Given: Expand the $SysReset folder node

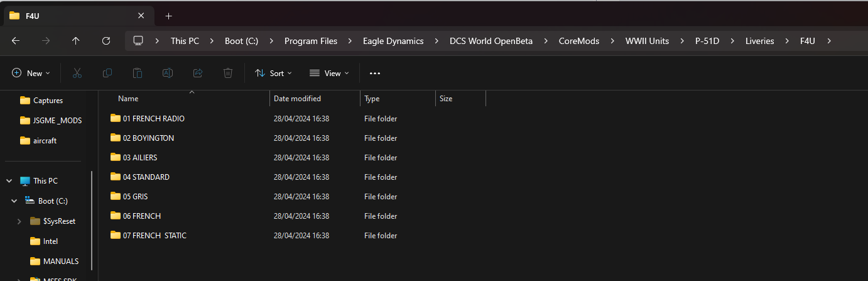Looking at the screenshot, I should [x=19, y=221].
